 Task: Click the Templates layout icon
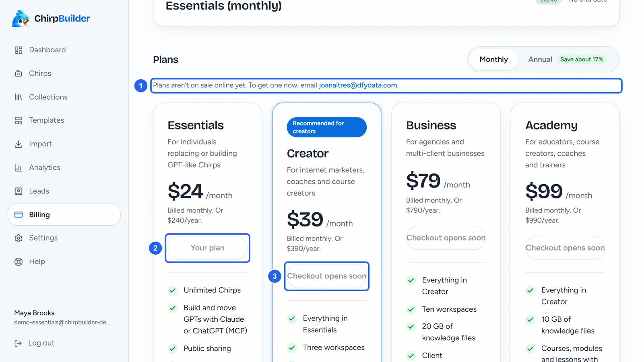[19, 120]
